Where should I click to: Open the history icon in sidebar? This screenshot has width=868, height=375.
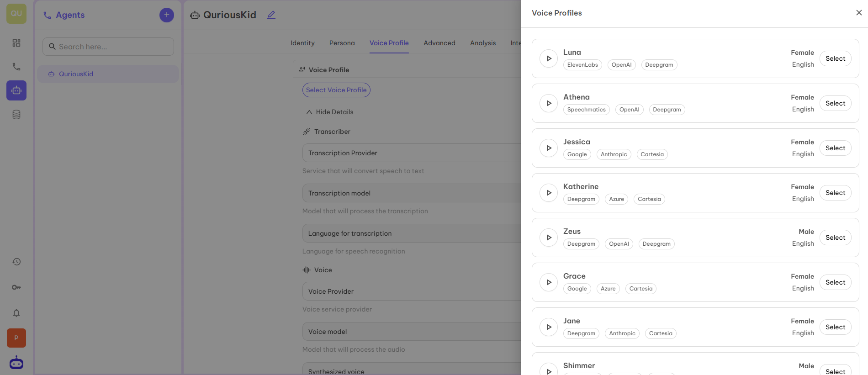point(16,262)
